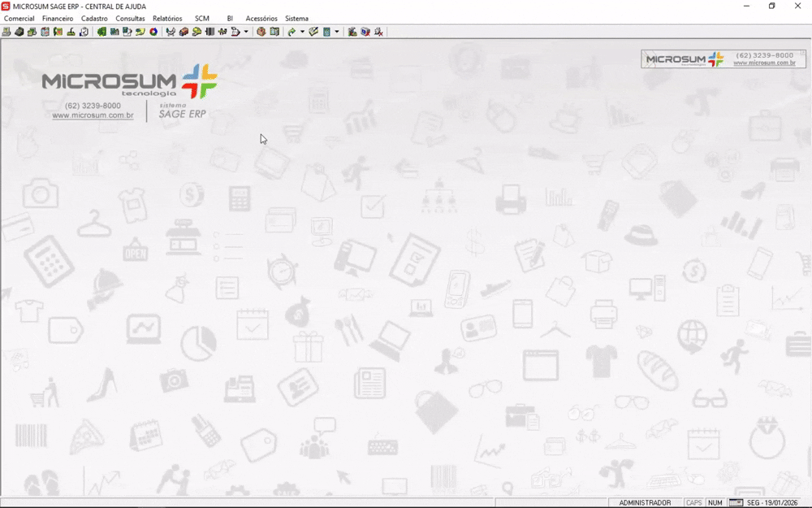
Task: Open the calculator toolbar icon
Action: pyautogui.click(x=325, y=32)
